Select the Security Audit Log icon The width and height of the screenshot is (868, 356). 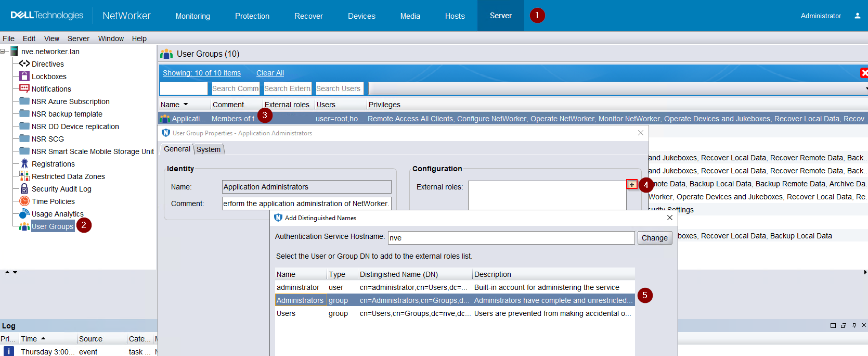point(24,188)
